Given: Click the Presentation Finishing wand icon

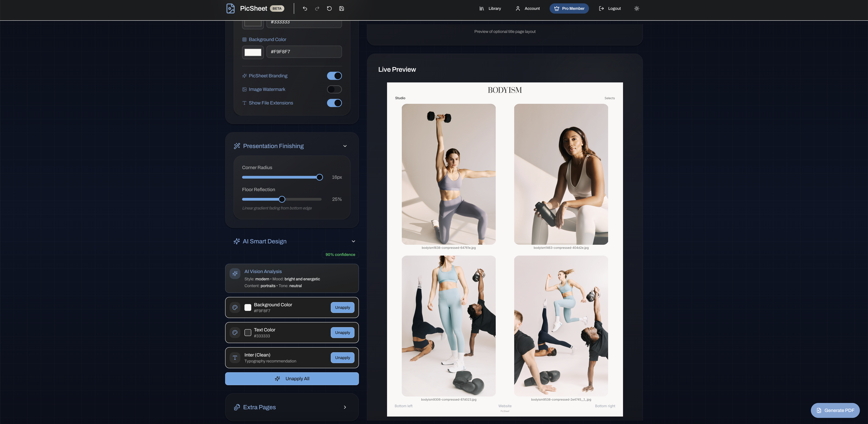Looking at the screenshot, I should click(x=237, y=146).
